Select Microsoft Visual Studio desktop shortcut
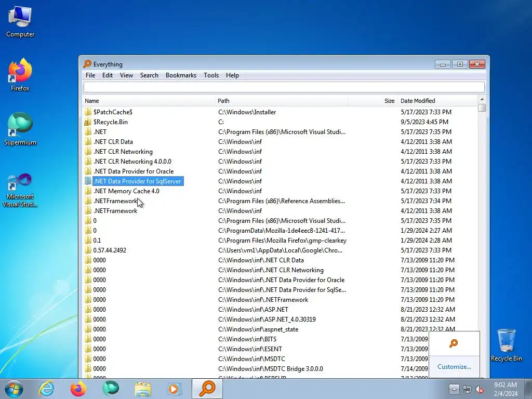Image resolution: width=532 pixels, height=399 pixels. click(20, 190)
